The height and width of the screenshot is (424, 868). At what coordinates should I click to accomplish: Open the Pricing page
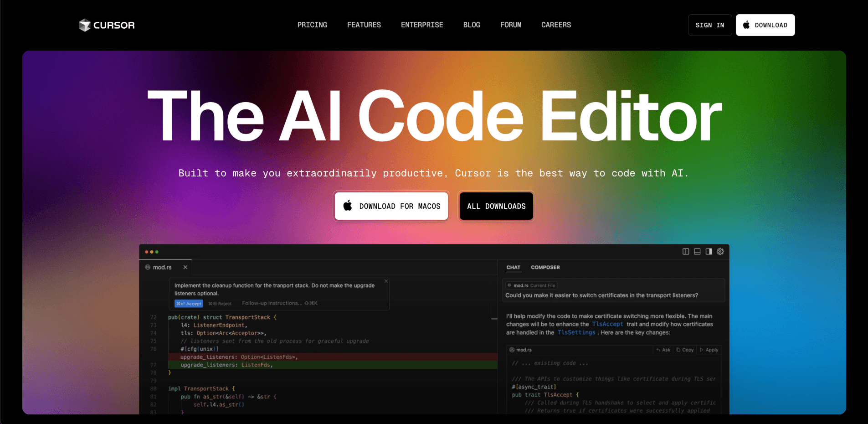(312, 25)
